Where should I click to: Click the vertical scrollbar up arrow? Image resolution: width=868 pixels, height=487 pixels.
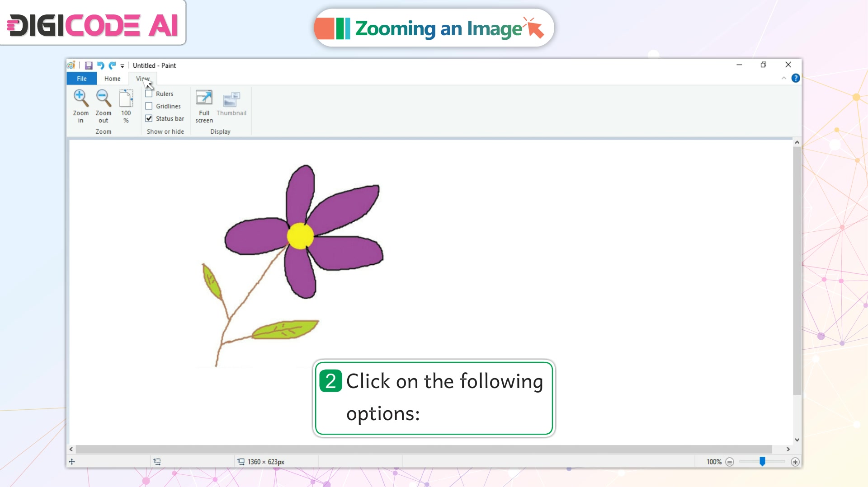click(x=797, y=142)
